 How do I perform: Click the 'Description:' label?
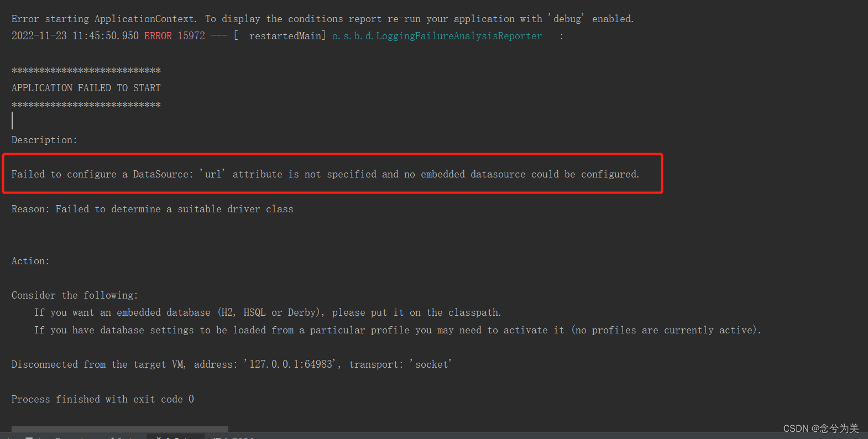click(44, 140)
